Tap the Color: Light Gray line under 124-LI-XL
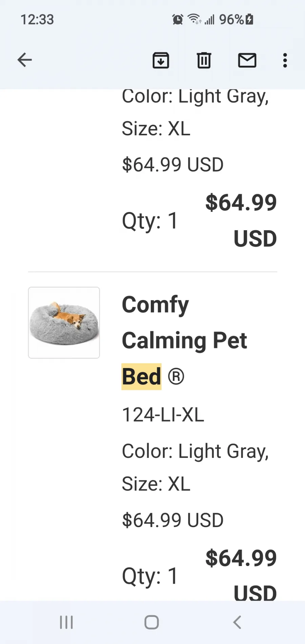305x644 pixels. pos(195,451)
